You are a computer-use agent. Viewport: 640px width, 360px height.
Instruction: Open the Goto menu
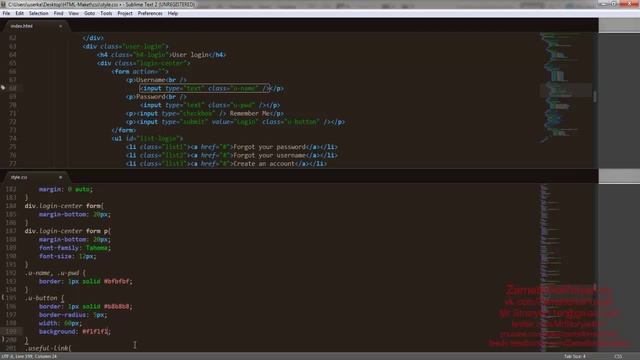pyautogui.click(x=89, y=13)
